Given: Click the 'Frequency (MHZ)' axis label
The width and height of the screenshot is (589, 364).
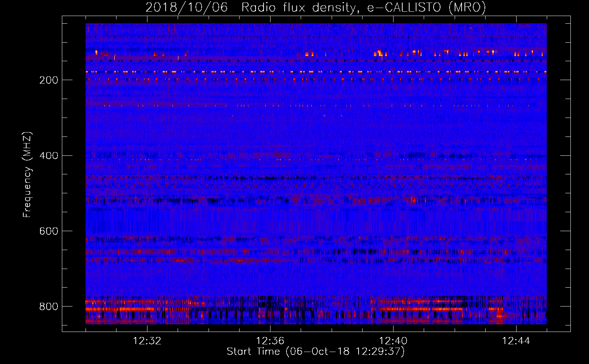Looking at the screenshot, I should pos(27,175).
